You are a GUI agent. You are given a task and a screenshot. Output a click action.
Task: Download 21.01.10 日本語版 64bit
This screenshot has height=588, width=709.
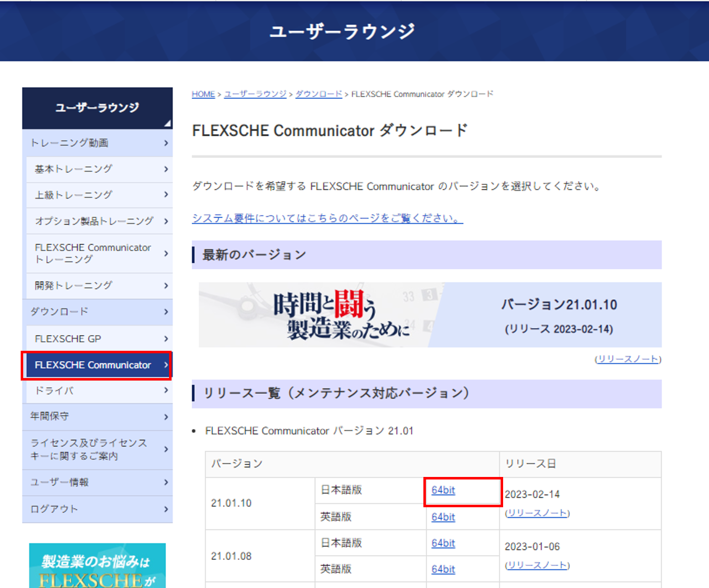pos(443,490)
